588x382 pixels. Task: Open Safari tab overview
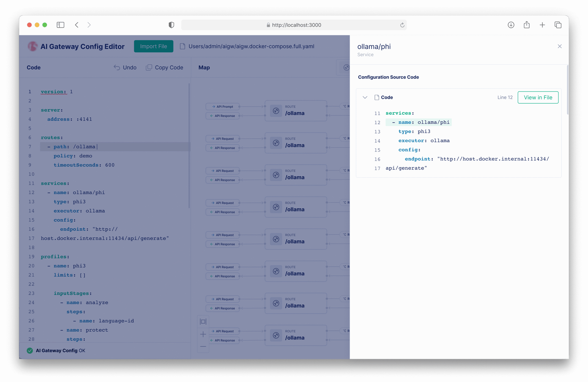tap(558, 25)
